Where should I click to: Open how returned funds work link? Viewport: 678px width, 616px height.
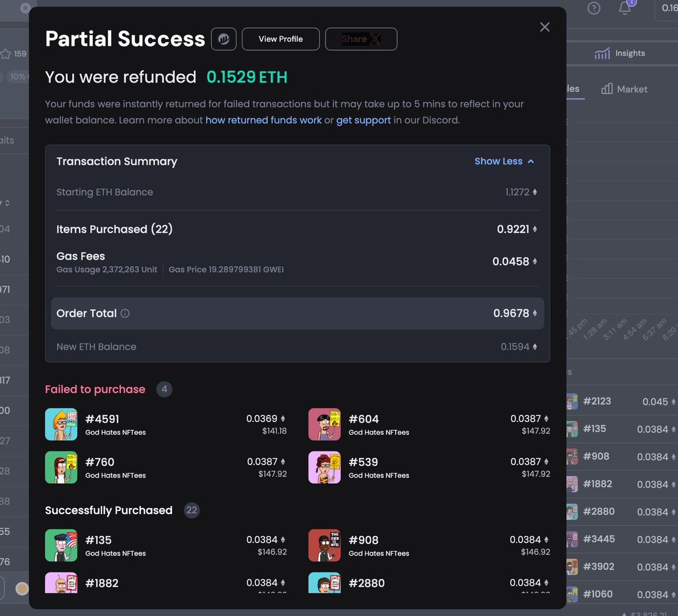(263, 120)
